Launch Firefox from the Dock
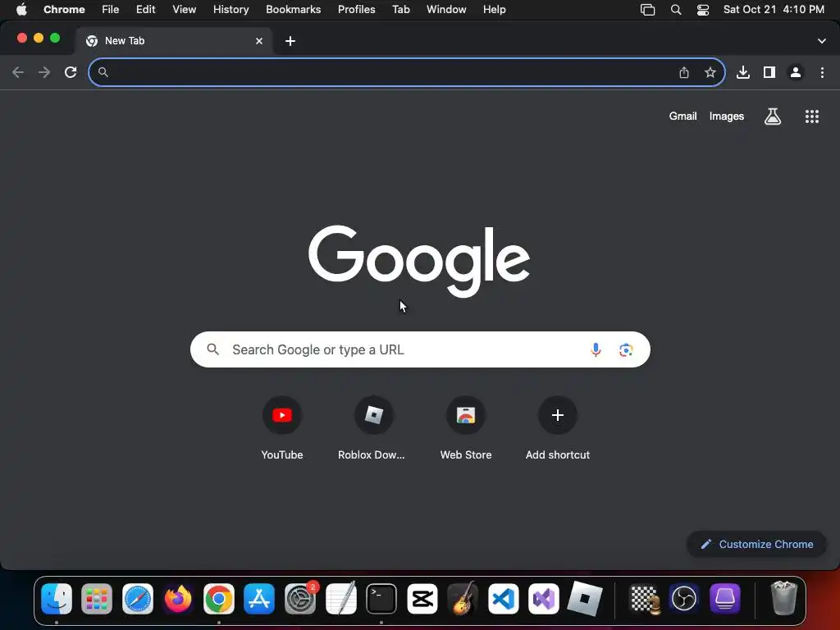Image resolution: width=840 pixels, height=630 pixels. (x=178, y=598)
